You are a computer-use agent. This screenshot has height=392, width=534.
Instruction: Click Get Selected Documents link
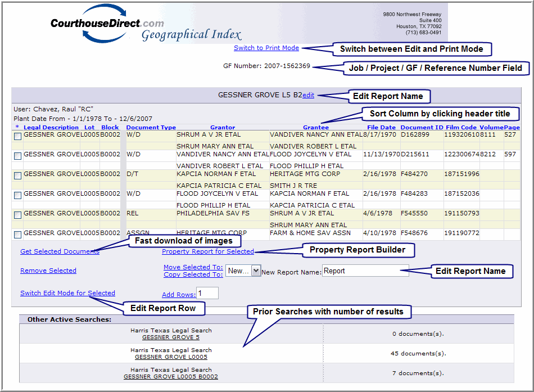point(60,251)
